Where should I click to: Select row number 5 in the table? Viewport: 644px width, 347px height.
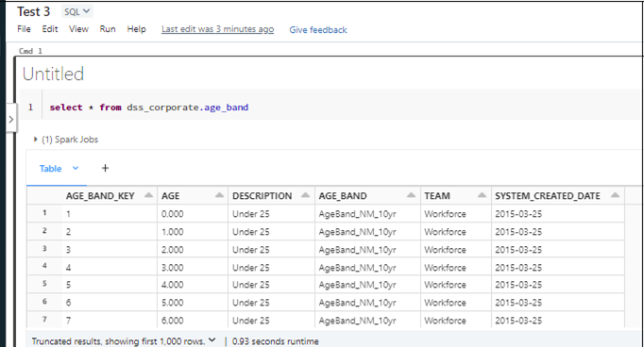point(44,284)
